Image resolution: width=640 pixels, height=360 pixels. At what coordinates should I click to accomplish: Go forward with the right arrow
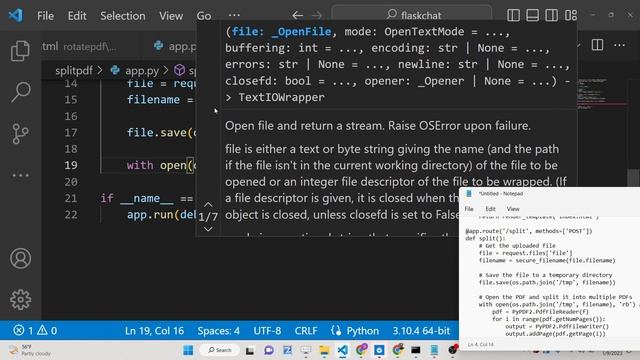[317, 16]
